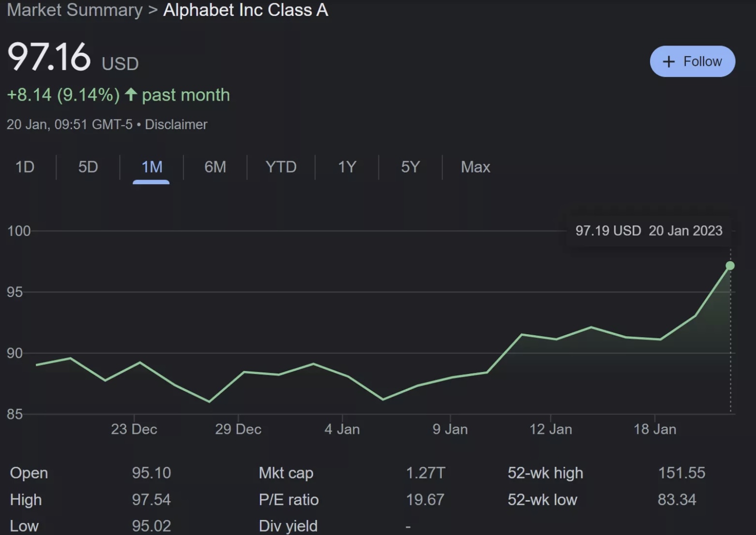Click the 95 y-axis label
The height and width of the screenshot is (535, 756).
pos(15,292)
